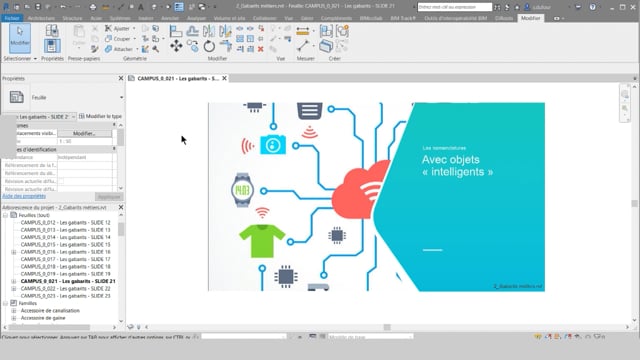640x360 pixels.
Task: Toggle the Révision actuelle diffusée checkbox
Action: [61, 181]
